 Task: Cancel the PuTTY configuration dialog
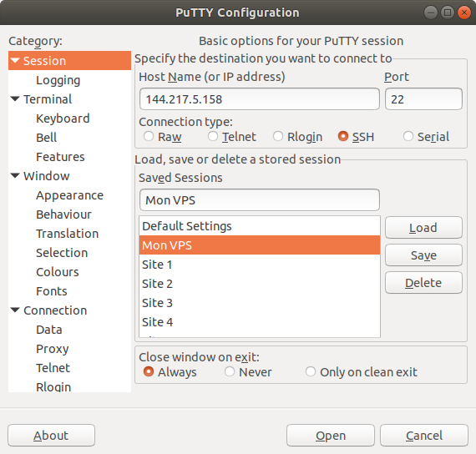point(423,435)
